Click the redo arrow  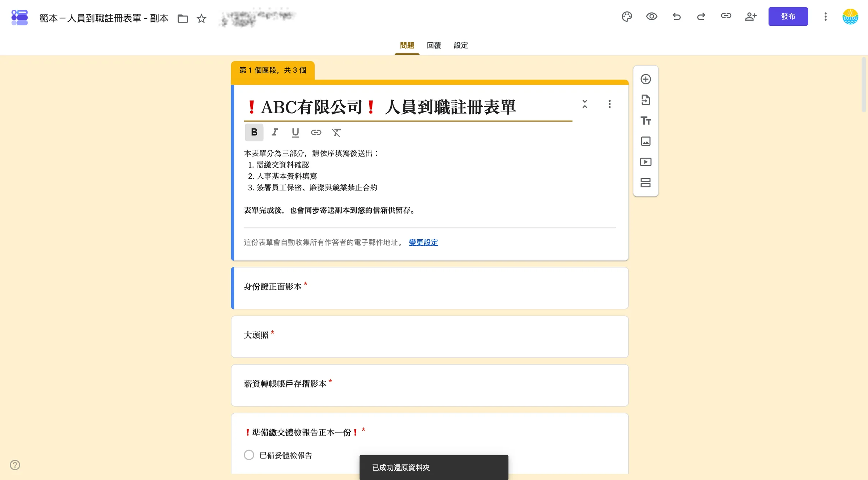pyautogui.click(x=701, y=17)
